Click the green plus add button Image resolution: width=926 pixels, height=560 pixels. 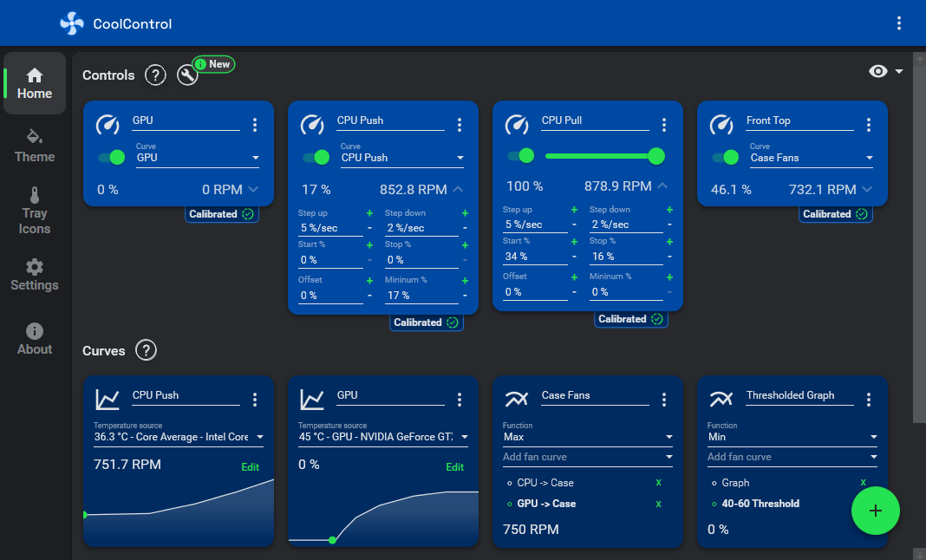click(875, 511)
